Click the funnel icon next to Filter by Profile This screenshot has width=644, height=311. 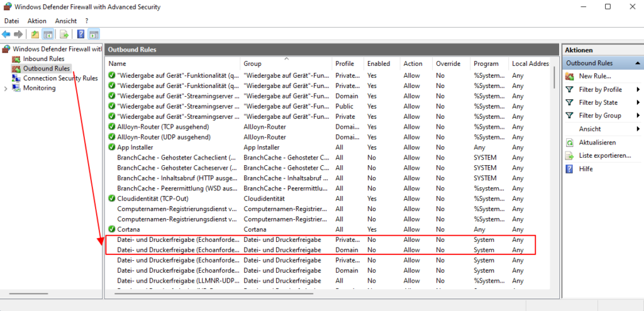click(569, 89)
